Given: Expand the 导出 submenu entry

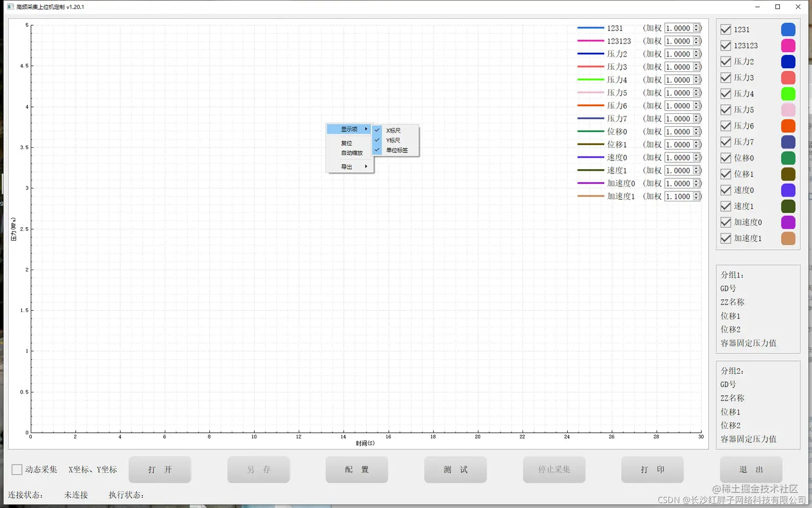Looking at the screenshot, I should [350, 167].
